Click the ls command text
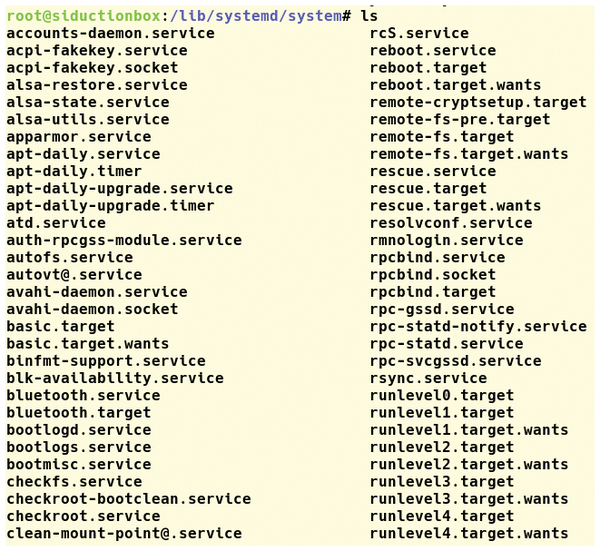 tap(369, 16)
